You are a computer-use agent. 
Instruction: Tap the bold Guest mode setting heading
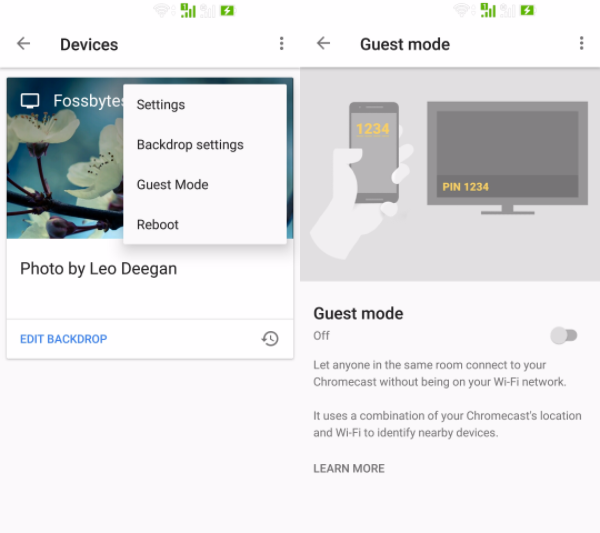[x=358, y=313]
